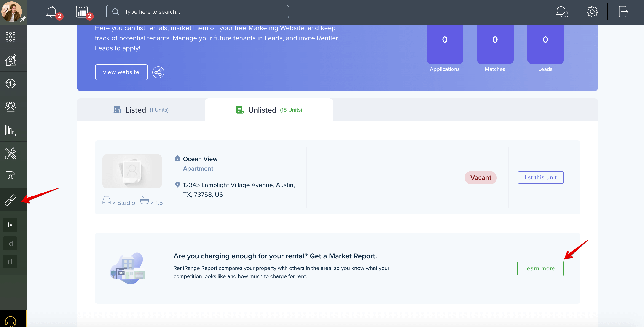Open the maintenance tools icon in sidebar

click(x=11, y=153)
